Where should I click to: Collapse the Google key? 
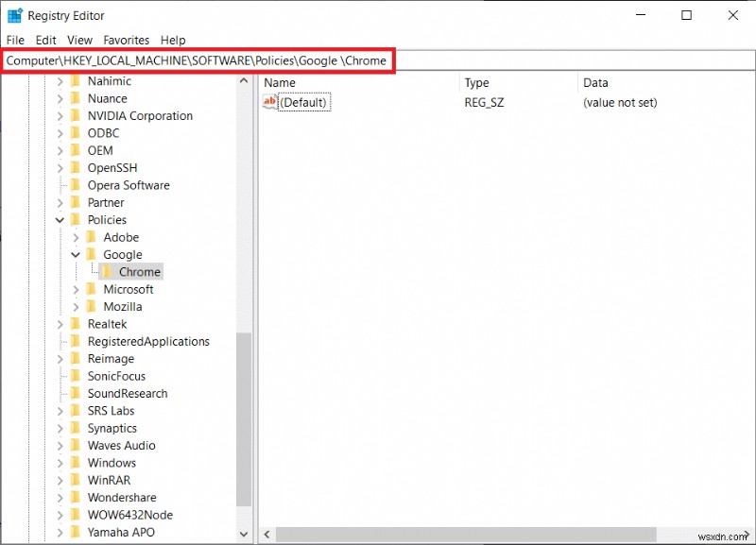75,254
